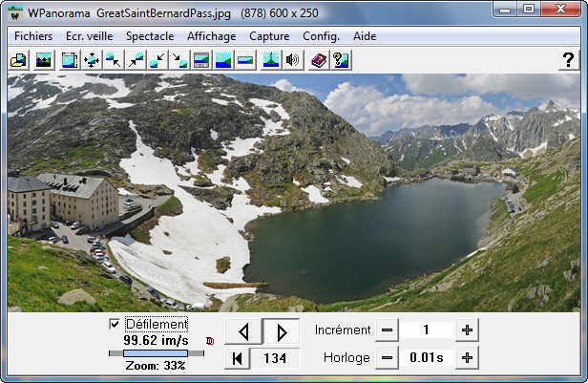The image size is (588, 383).
Task: Click the toolbar icon showing image with control bar
Action: [x=201, y=60]
